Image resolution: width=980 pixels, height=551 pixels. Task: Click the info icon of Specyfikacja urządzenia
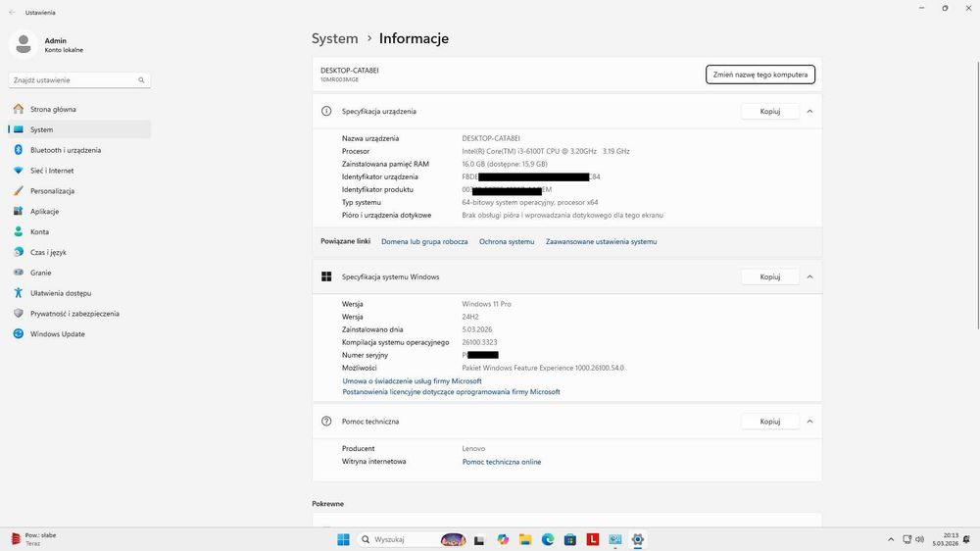(326, 112)
